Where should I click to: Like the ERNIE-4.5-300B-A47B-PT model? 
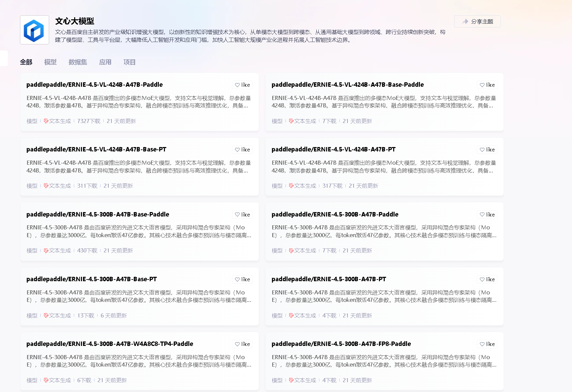pos(487,279)
